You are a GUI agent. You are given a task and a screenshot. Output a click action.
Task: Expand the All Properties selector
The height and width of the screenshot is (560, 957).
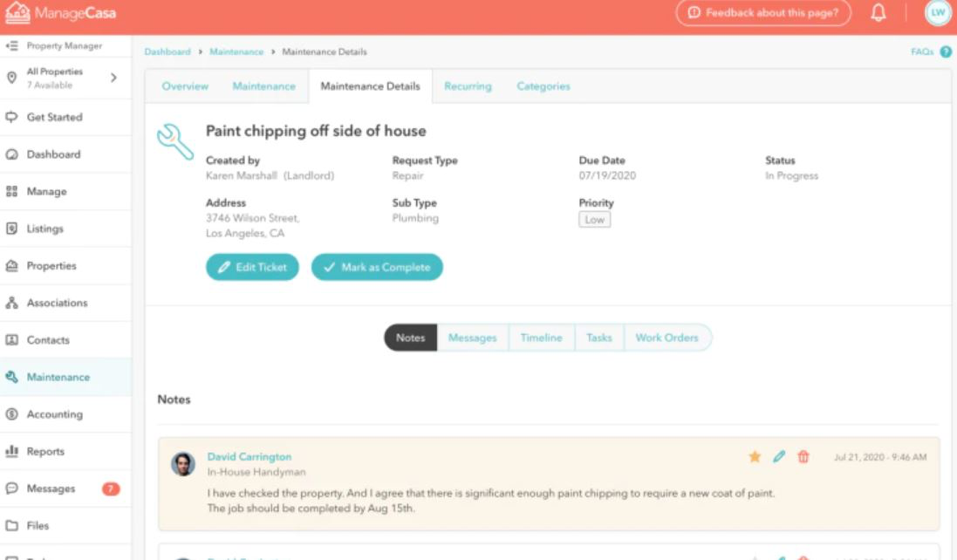click(x=113, y=78)
